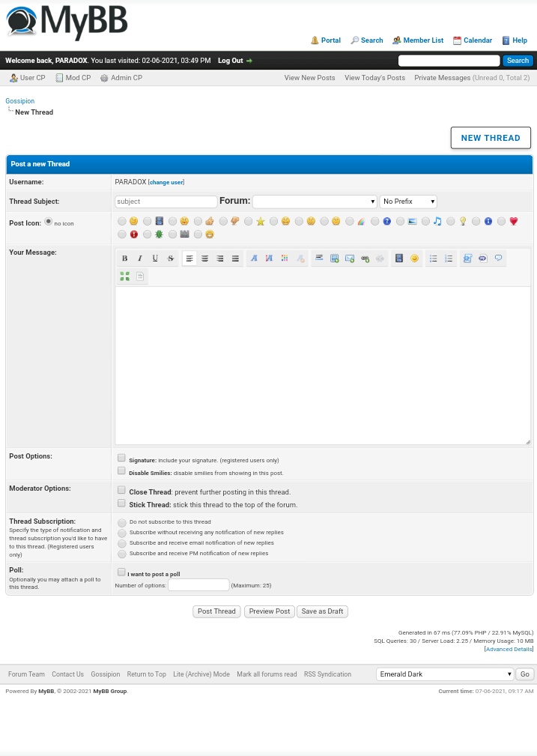
Task: Click into the thread subject field
Action: 166,202
